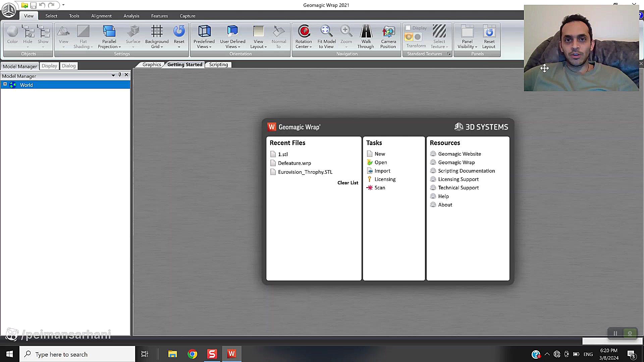Viewport: 644px width, 362px height.
Task: Switch to the Tools ribbon tab
Action: 74,16
